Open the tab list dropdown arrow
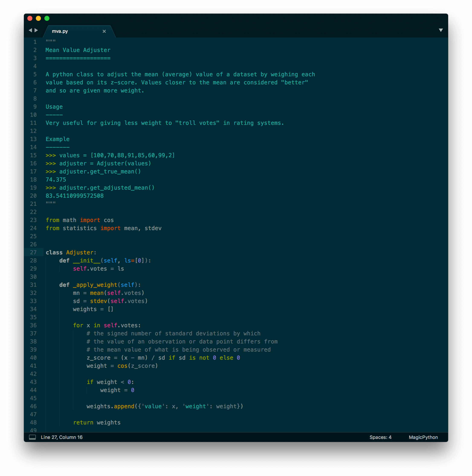472x476 pixels. click(x=441, y=30)
